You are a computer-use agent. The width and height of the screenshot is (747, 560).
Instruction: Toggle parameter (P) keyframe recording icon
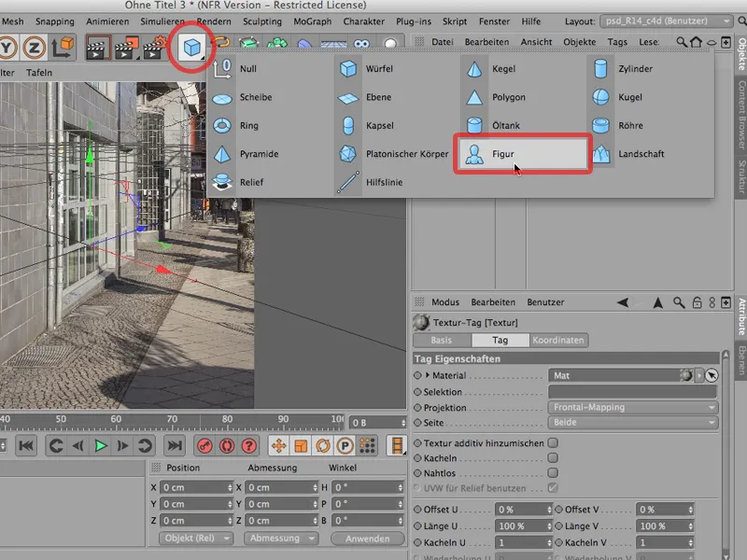[345, 446]
